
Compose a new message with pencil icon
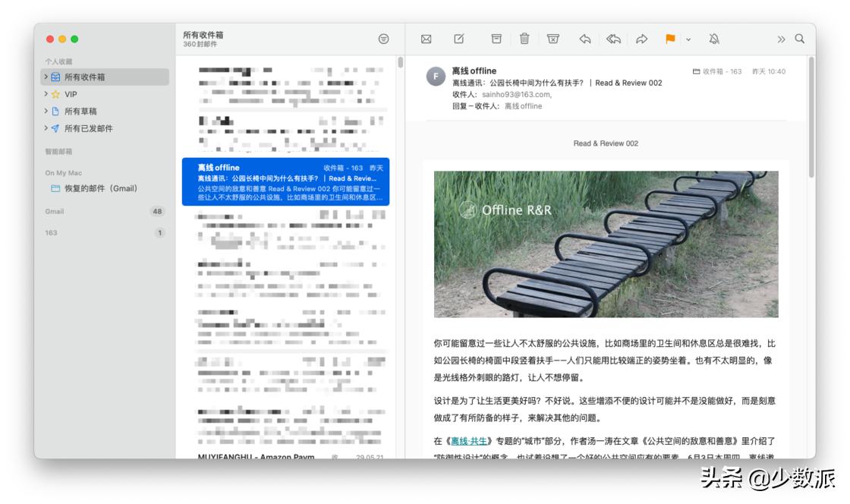point(459,39)
